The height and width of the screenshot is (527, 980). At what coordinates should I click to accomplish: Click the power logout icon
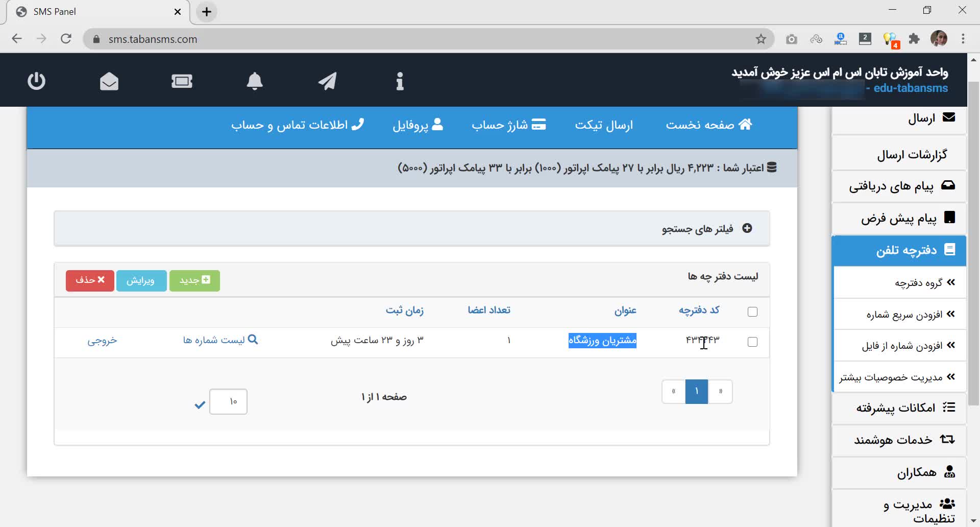coord(36,81)
